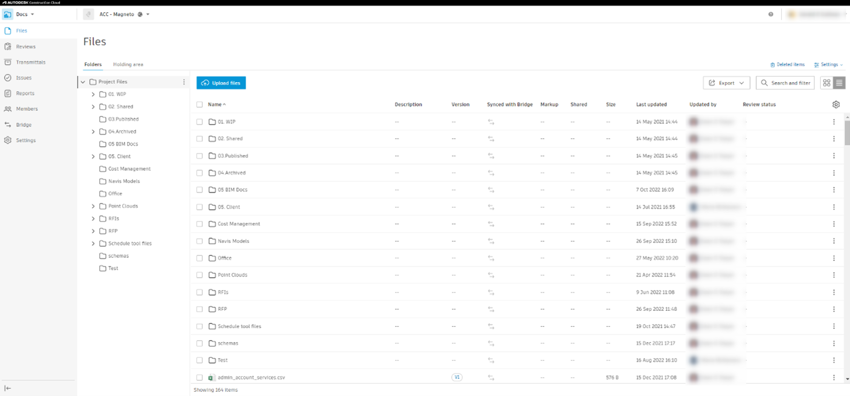
Task: Open V1 version badge of admin_account_services.csv
Action: click(456, 377)
